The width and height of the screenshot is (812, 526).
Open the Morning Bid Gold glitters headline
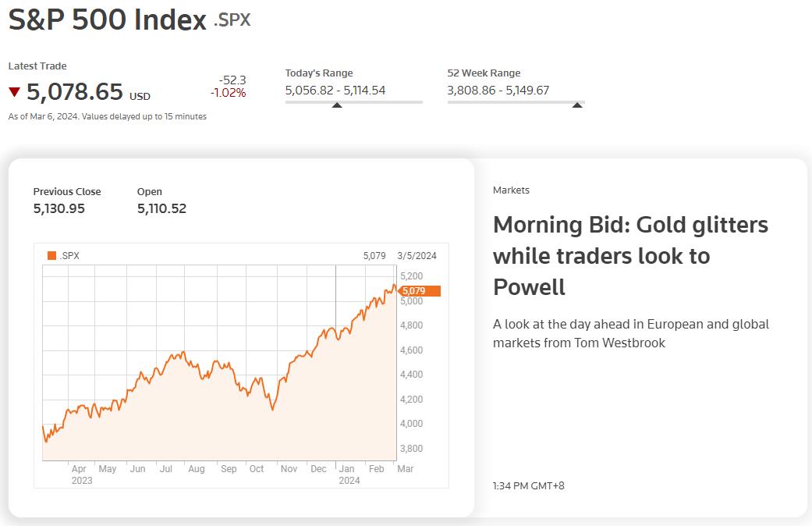pyautogui.click(x=630, y=255)
